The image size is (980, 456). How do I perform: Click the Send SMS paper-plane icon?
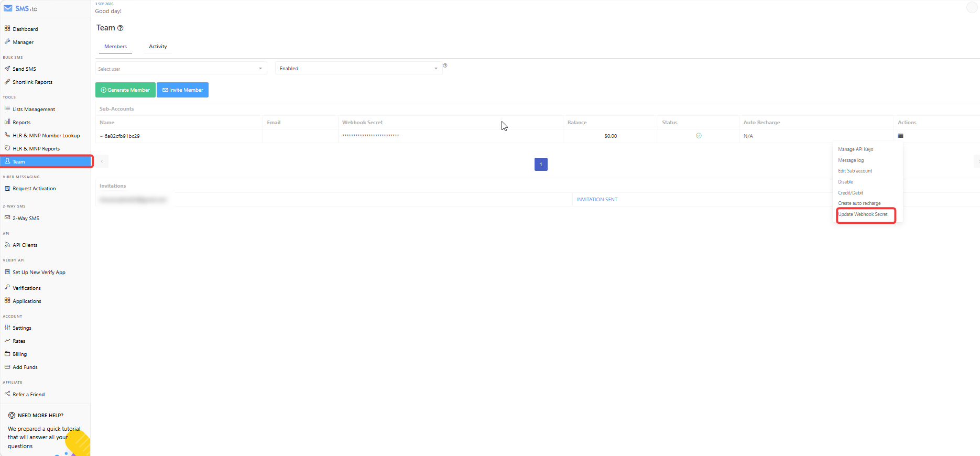click(x=7, y=68)
